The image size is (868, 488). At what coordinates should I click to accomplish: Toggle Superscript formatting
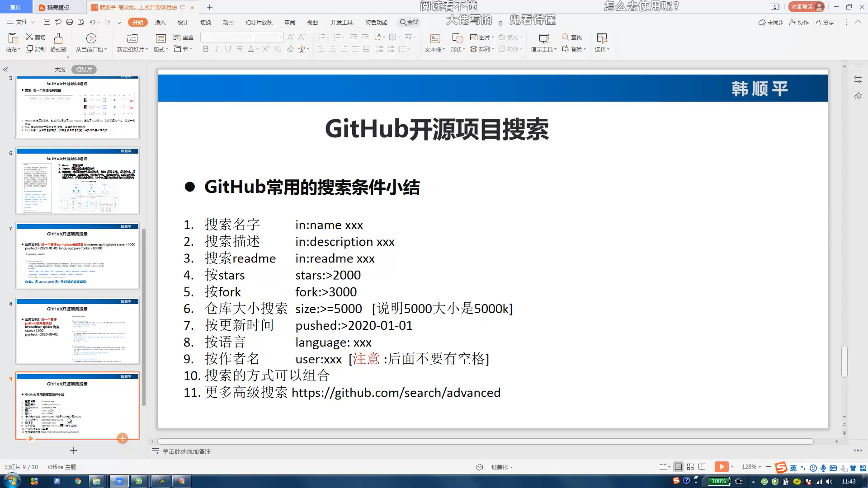[x=266, y=49]
